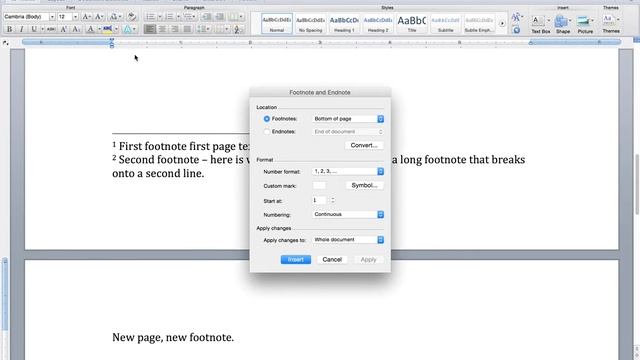Click the Convert... button
640x360 pixels.
(x=364, y=145)
